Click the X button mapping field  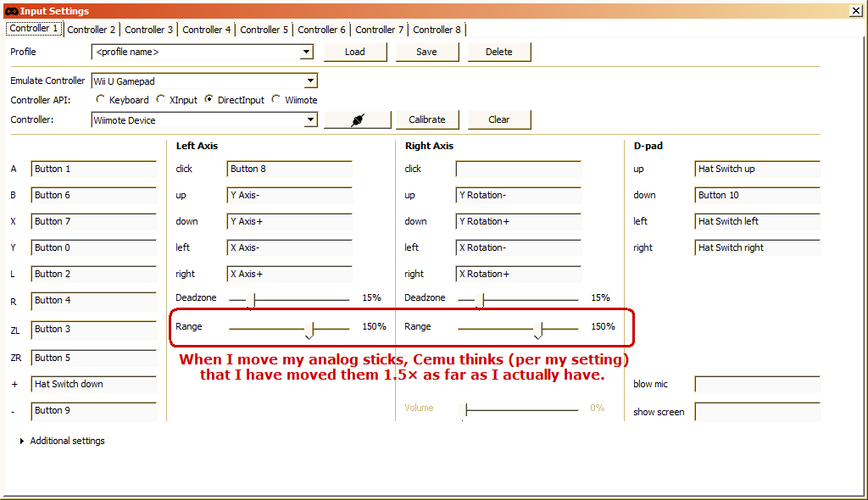[x=93, y=221]
